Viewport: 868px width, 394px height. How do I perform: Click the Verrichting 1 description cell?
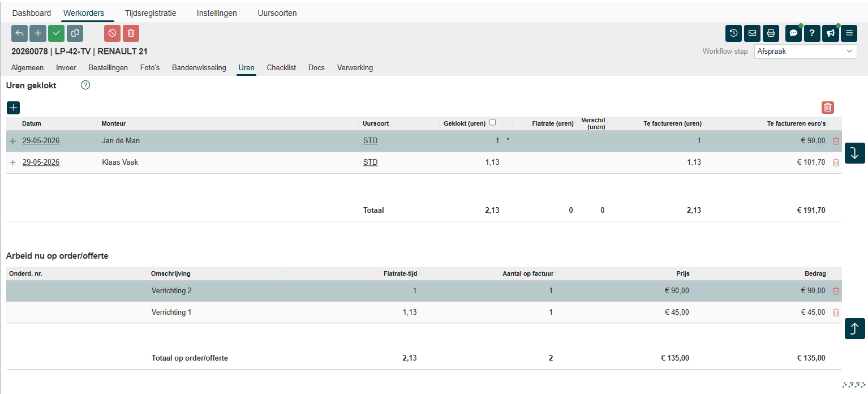[x=172, y=312]
